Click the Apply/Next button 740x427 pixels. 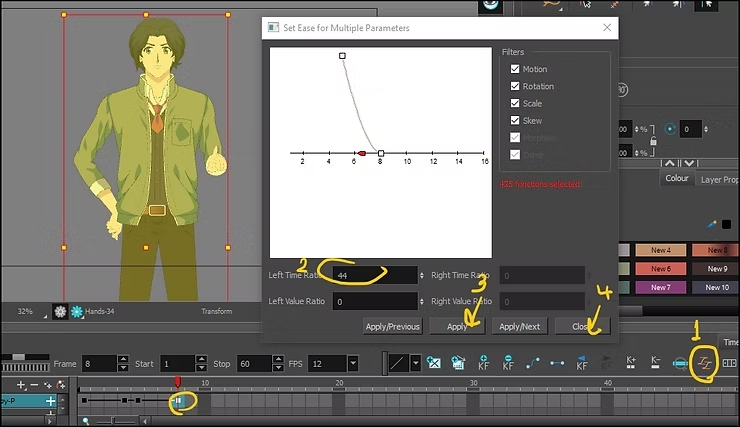[520, 327]
